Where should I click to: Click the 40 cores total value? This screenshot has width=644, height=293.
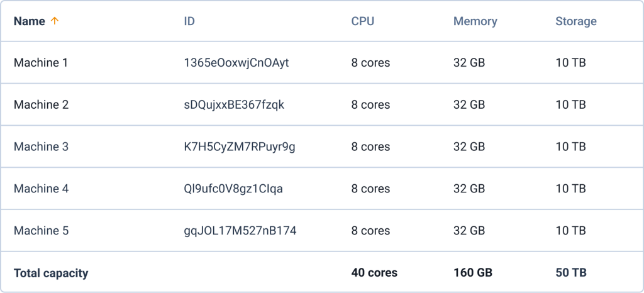tap(374, 273)
